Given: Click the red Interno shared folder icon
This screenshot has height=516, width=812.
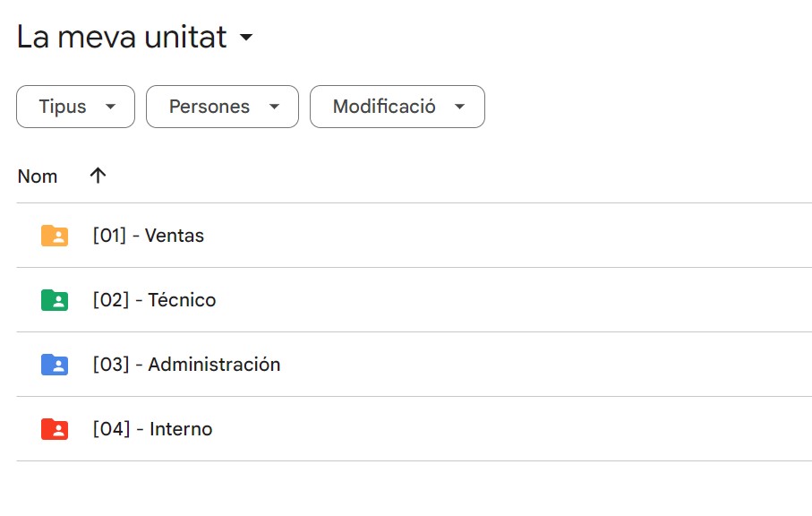Looking at the screenshot, I should point(55,429).
